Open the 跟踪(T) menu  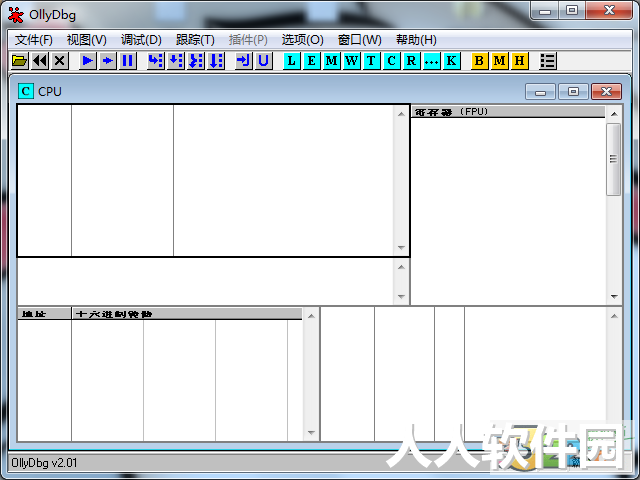coord(195,40)
